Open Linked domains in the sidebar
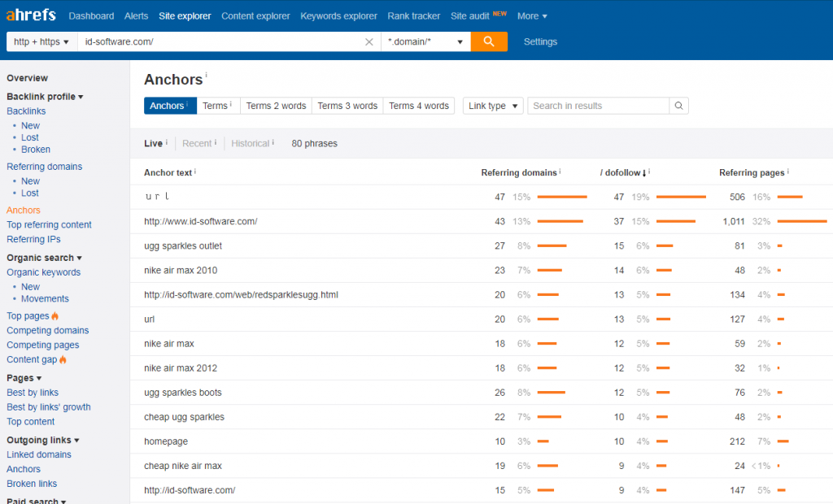833x504 pixels. pos(39,454)
